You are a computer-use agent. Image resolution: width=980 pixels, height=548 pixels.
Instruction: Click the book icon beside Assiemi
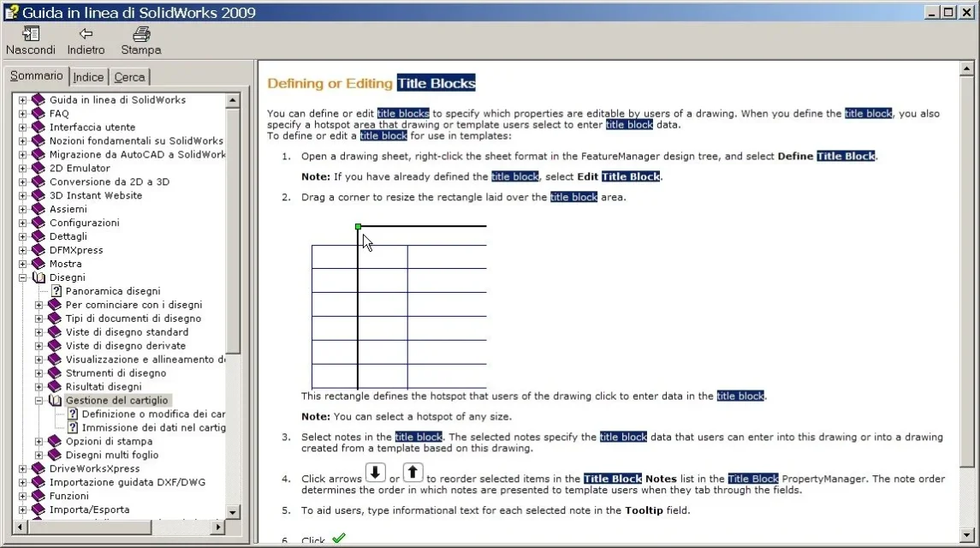(x=39, y=209)
